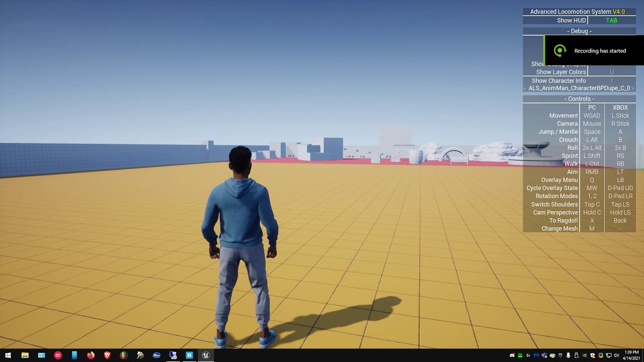Viewport: 644px width, 362px height.
Task: Launch Firefox from the taskbar
Action: [91, 355]
